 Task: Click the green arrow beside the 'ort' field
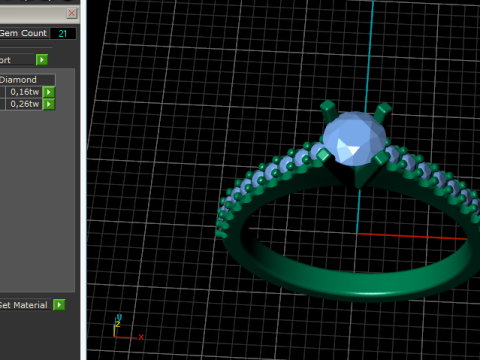[42, 60]
